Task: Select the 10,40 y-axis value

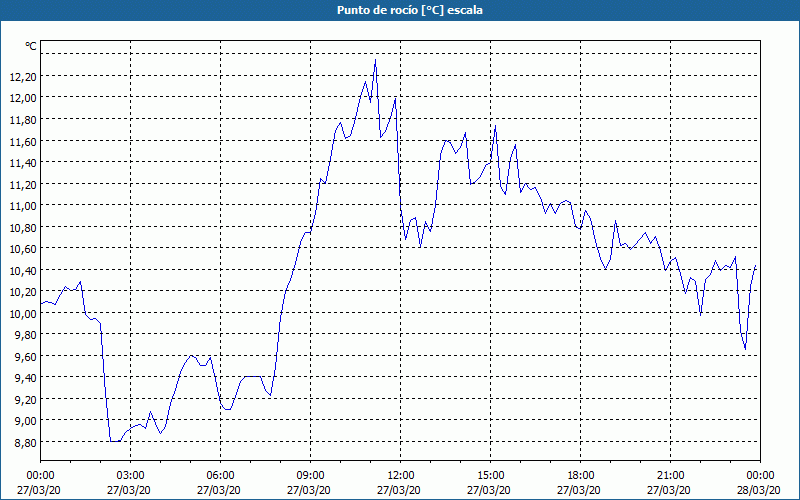Action: (23, 270)
